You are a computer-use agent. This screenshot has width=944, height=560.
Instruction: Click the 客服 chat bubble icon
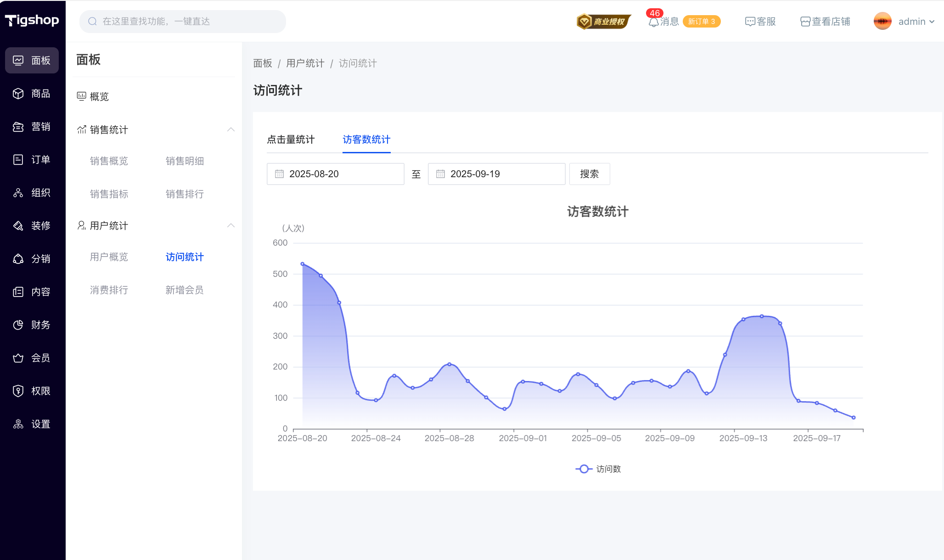750,22
